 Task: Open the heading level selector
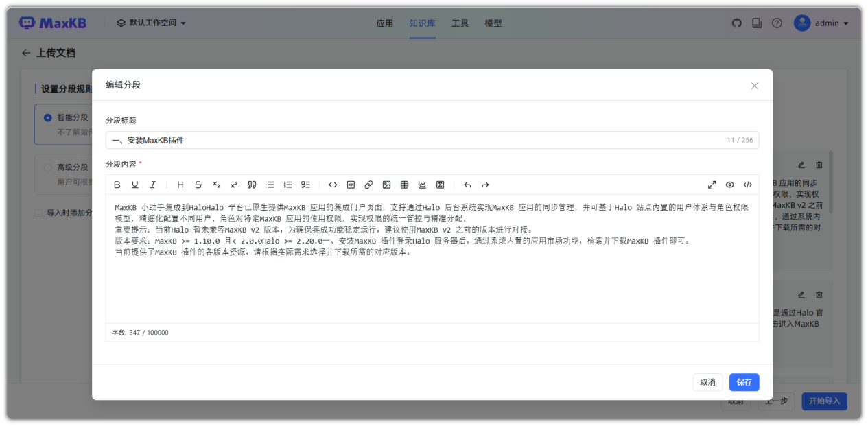[x=180, y=185]
